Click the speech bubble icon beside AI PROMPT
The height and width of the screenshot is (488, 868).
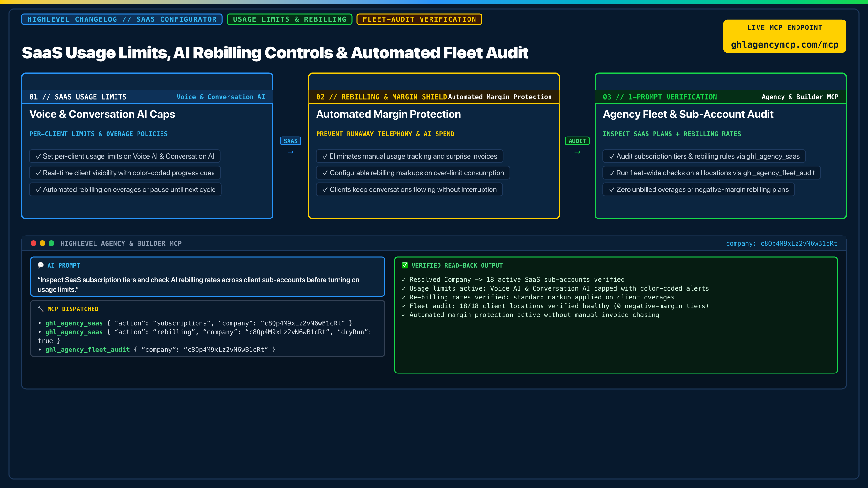41,265
